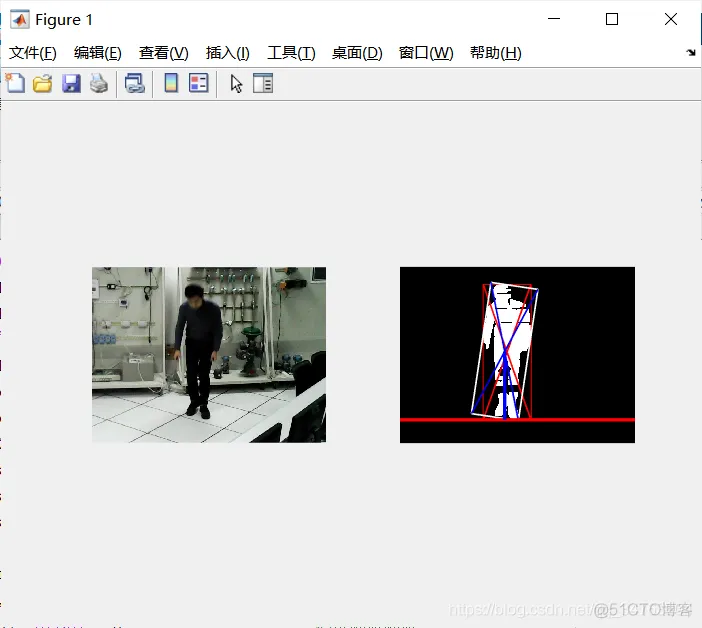
Task: Select the black silhouette detection image
Action: pyautogui.click(x=517, y=355)
